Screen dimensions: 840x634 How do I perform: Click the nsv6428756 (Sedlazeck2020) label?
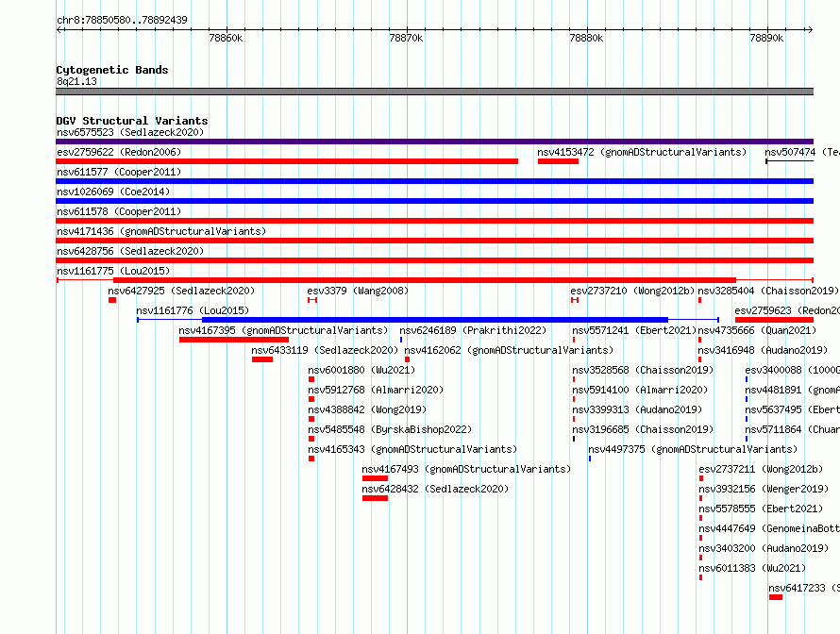click(130, 251)
